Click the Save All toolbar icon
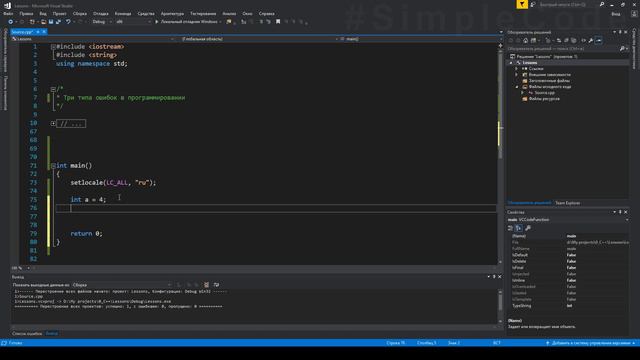Image resolution: width=640 pixels, height=360 pixels. (x=58, y=22)
